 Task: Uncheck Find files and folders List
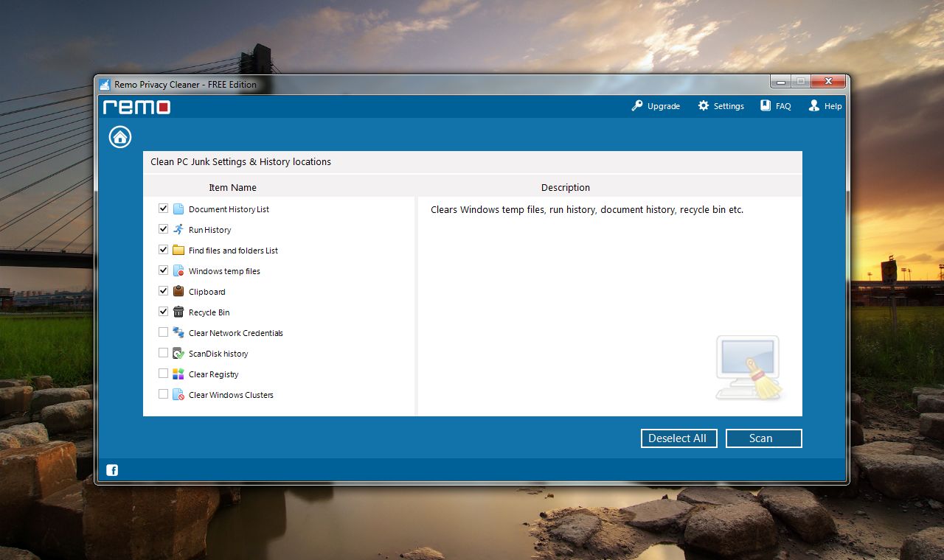[x=163, y=250]
